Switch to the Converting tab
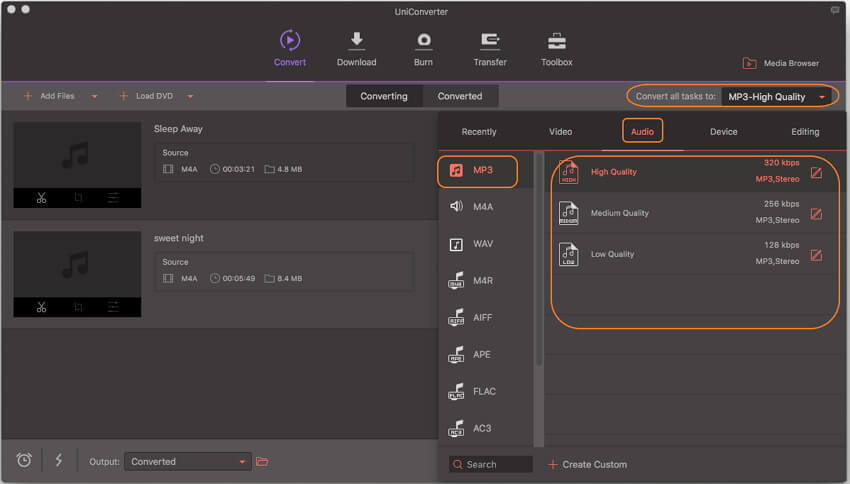 point(384,96)
